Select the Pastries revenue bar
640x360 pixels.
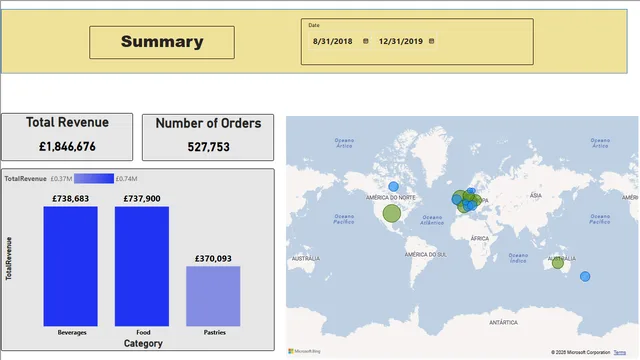tap(213, 296)
